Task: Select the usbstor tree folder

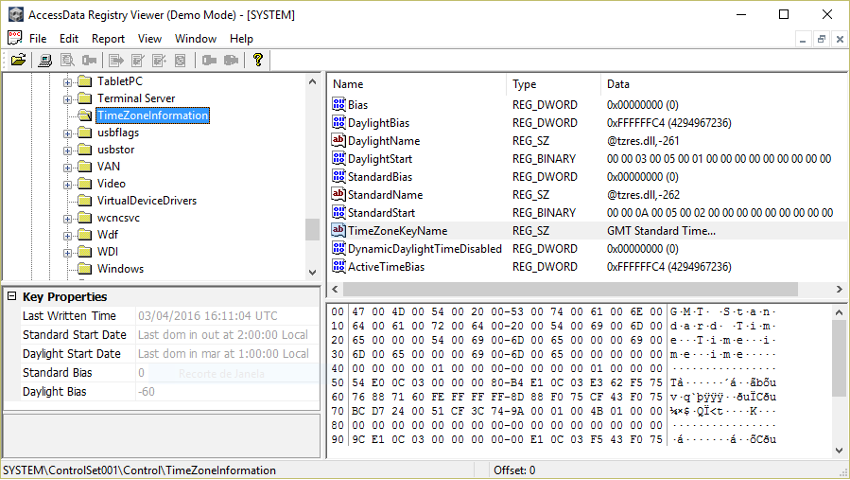Action: [x=115, y=150]
